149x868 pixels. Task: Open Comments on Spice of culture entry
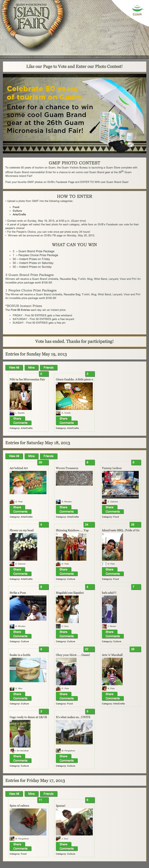pos(20,849)
